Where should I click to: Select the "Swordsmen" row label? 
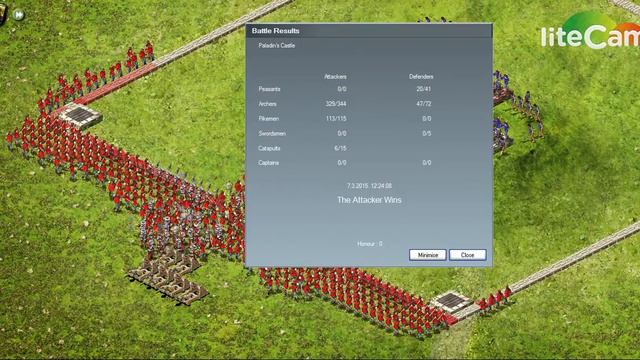[x=272, y=133]
